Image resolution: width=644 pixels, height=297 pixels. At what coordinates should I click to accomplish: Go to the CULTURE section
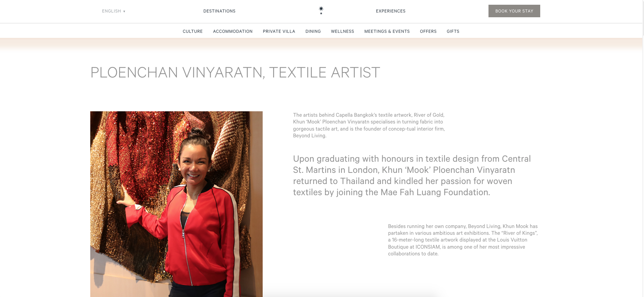[x=193, y=31]
